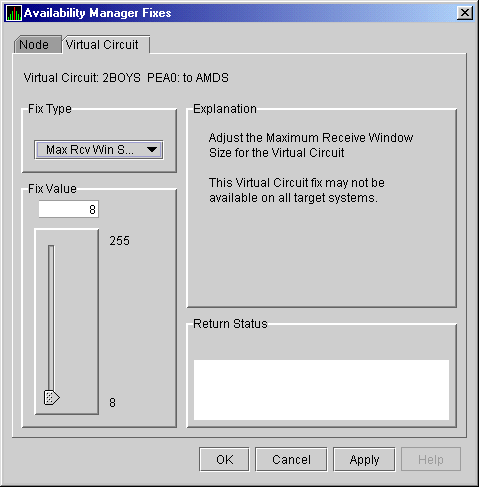The image size is (479, 487).
Task: Click the Help button
Action: (431, 459)
